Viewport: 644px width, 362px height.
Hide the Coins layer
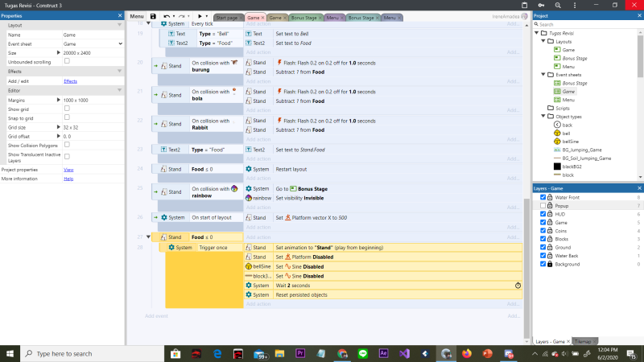click(543, 231)
